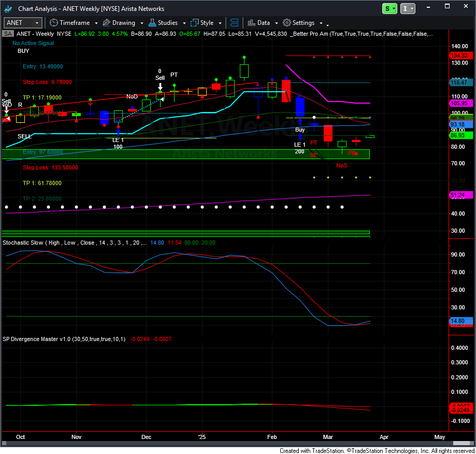The height and width of the screenshot is (454, 476).
Task: Click the NoS label below March candles
Action: pyautogui.click(x=341, y=165)
